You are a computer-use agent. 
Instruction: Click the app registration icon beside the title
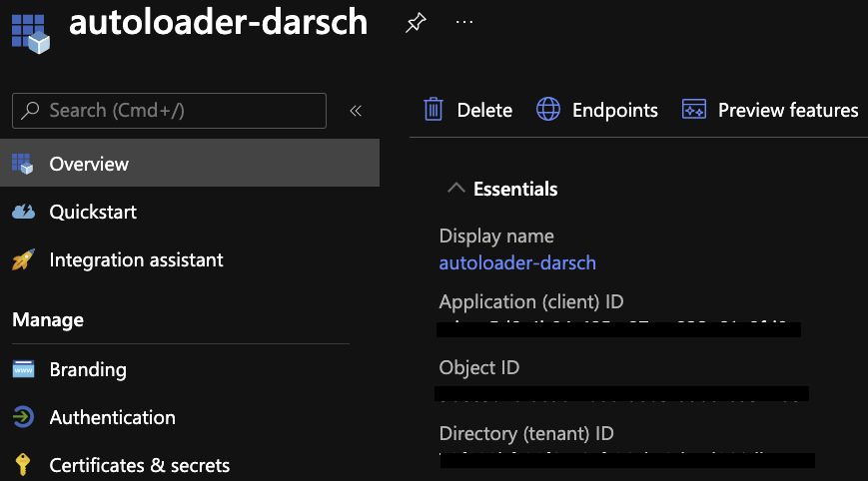tap(30, 33)
